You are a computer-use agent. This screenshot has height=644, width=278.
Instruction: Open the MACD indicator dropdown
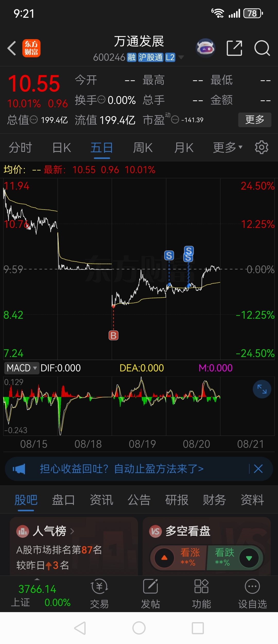click(x=22, y=368)
